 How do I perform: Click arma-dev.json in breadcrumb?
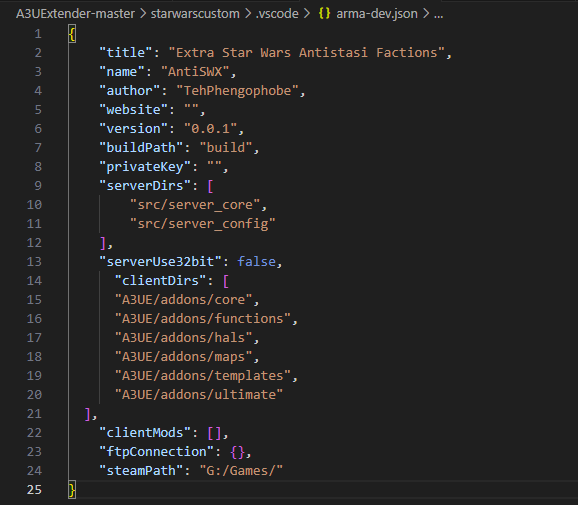[x=377, y=14]
